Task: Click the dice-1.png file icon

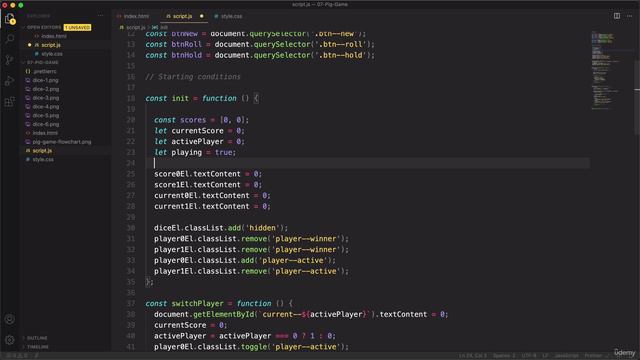Action: (28, 80)
